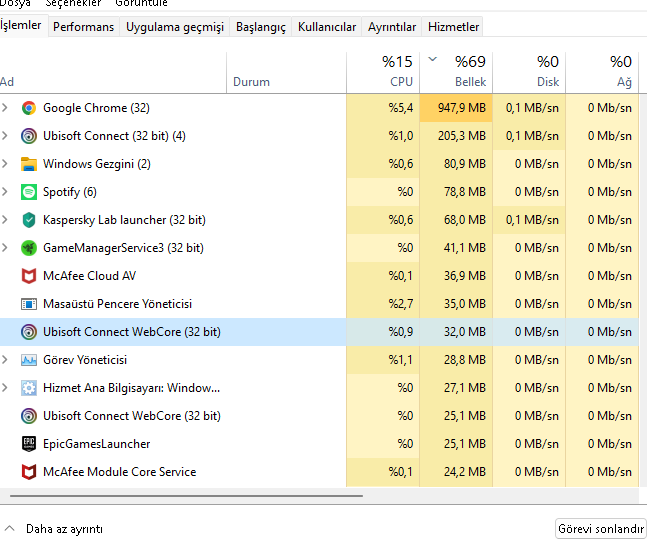Open the Hizmetler tab
Screen dimensions: 647x543
[x=453, y=27]
